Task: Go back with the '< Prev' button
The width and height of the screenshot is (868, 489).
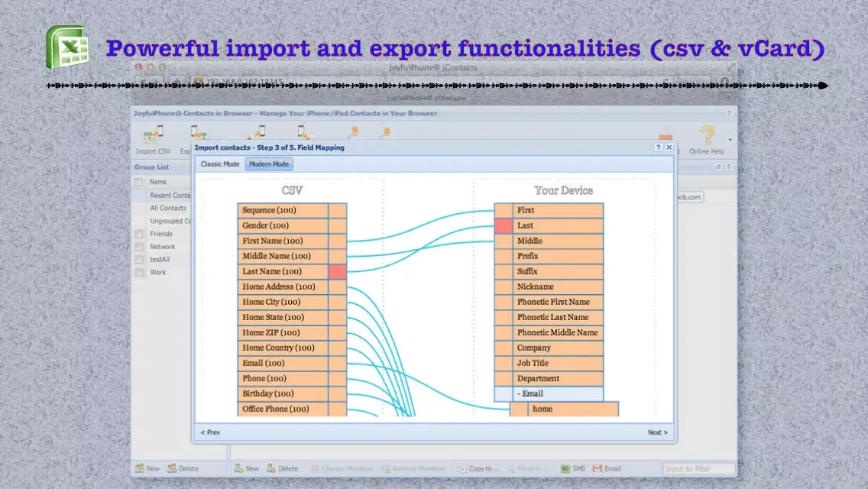Action: point(210,432)
